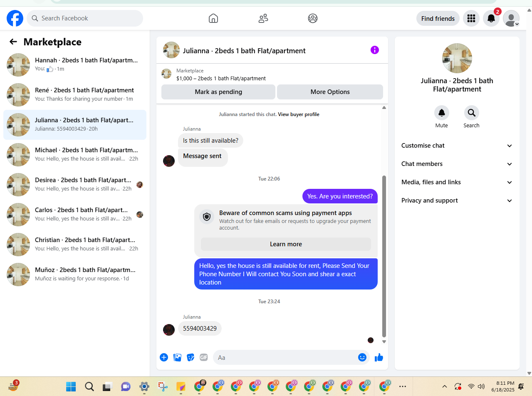This screenshot has width=532, height=396.
Task: Click the Search magnifier in chat panel
Action: click(472, 113)
